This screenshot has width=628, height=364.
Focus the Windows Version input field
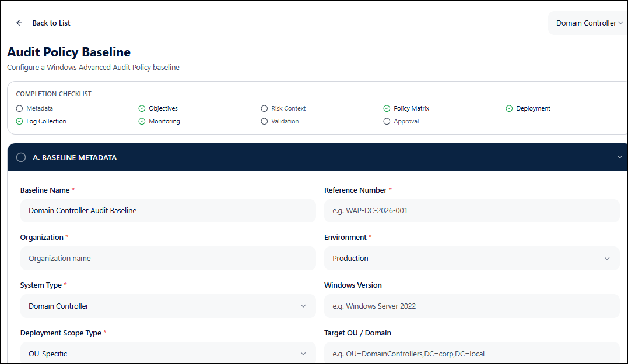pyautogui.click(x=472, y=306)
